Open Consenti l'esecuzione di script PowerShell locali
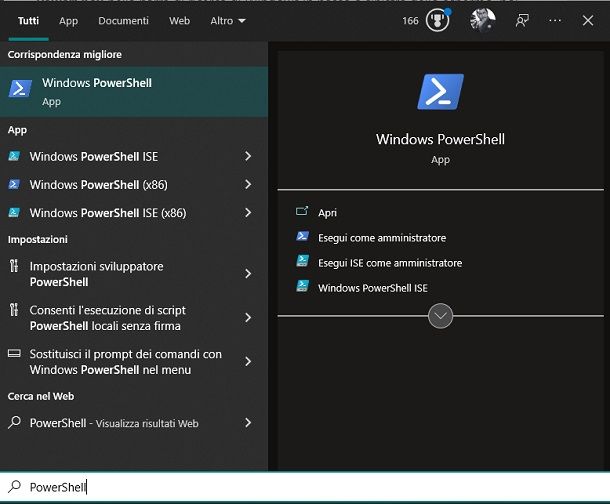This screenshot has height=504, width=610. (x=107, y=318)
